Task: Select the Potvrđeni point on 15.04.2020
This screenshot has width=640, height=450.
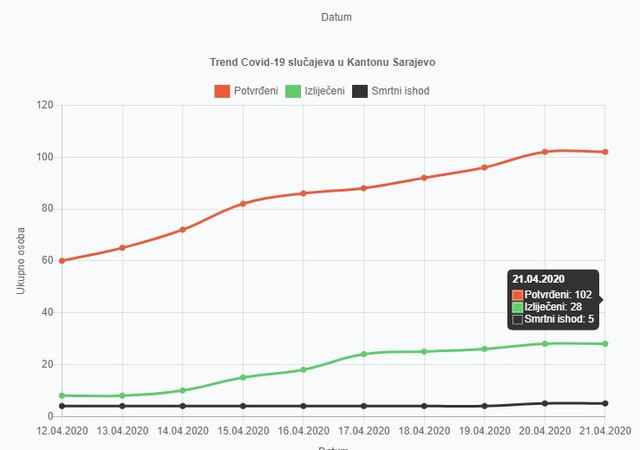Action: [243, 203]
